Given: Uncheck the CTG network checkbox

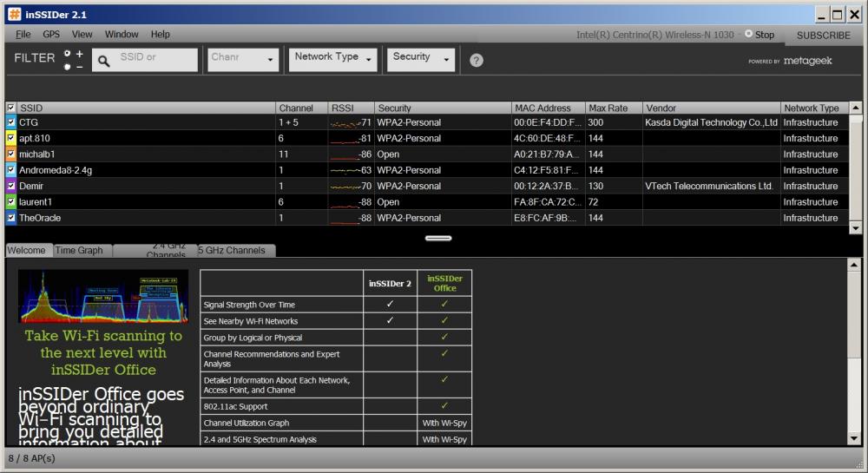Looking at the screenshot, I should [11, 122].
